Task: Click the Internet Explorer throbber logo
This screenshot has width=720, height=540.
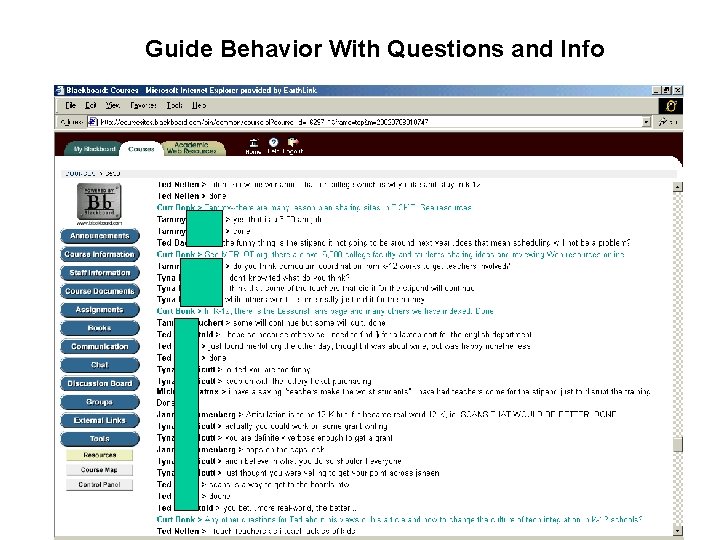Action: click(x=671, y=106)
